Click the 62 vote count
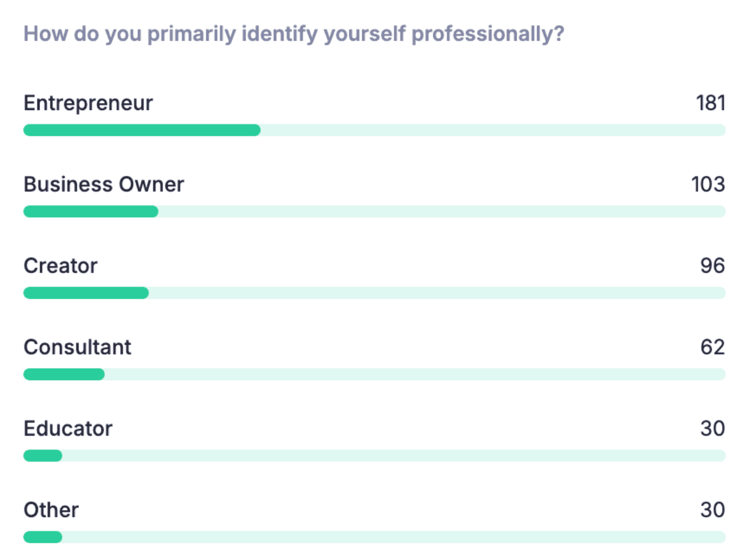The height and width of the screenshot is (552, 756). point(713,347)
